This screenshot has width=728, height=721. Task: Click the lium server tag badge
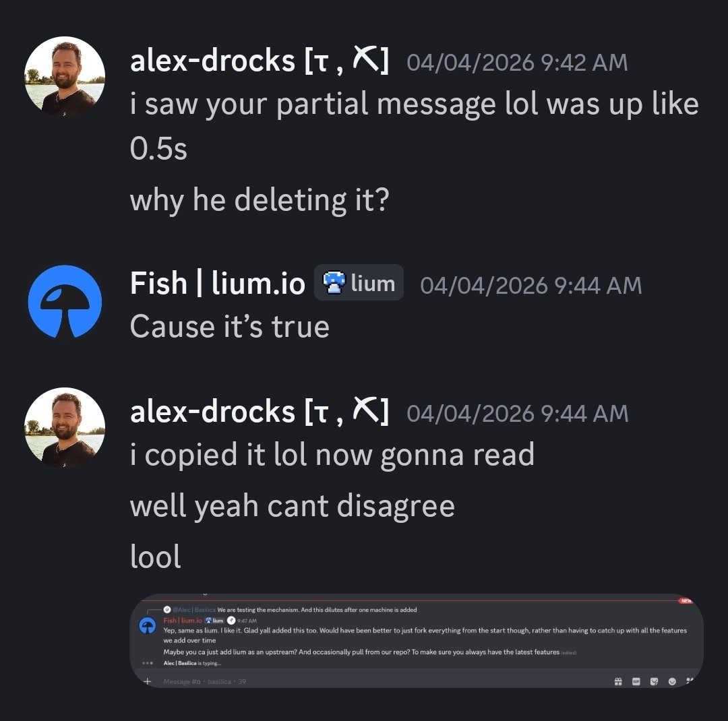[359, 283]
